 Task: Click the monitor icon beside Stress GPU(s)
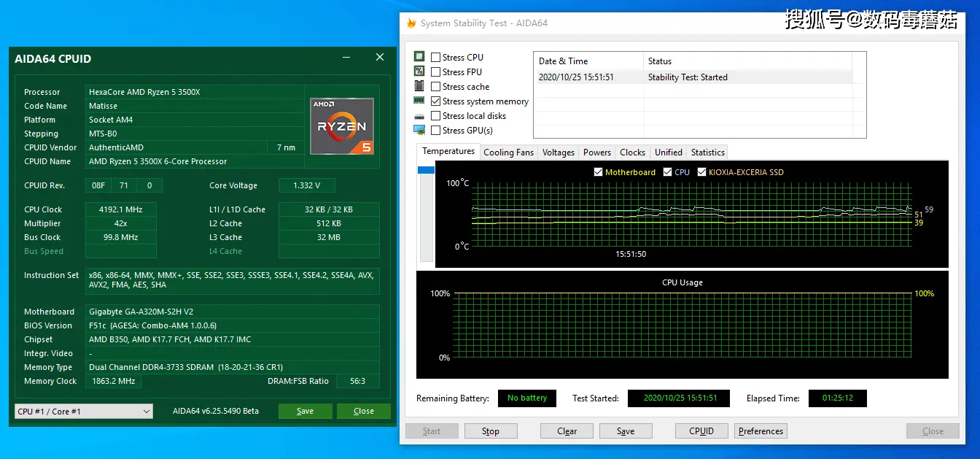[419, 130]
